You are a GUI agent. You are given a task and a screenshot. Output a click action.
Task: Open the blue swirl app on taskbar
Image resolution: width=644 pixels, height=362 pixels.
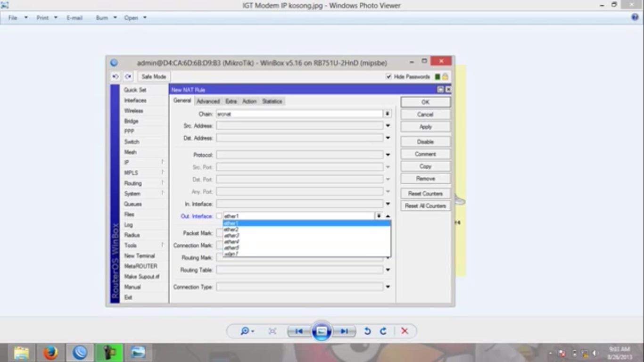click(80, 353)
